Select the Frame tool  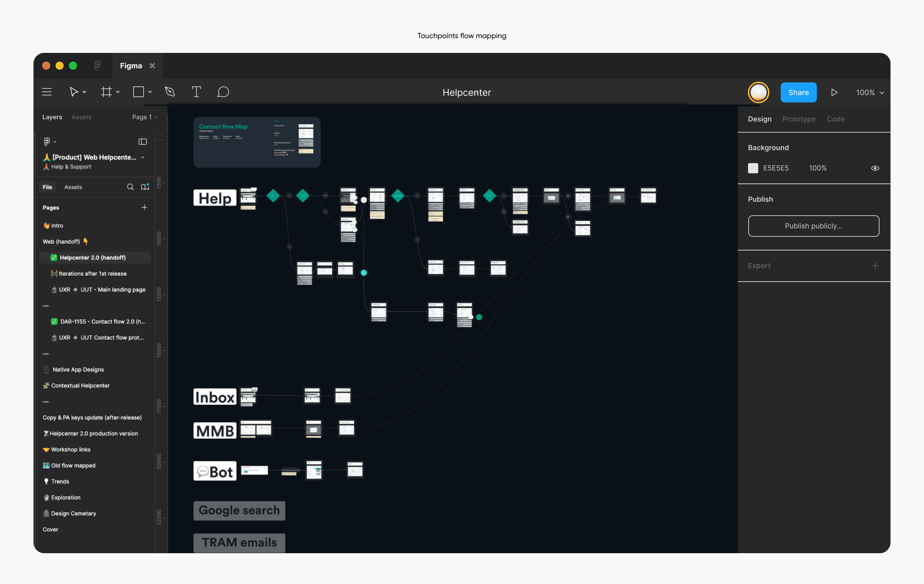106,92
